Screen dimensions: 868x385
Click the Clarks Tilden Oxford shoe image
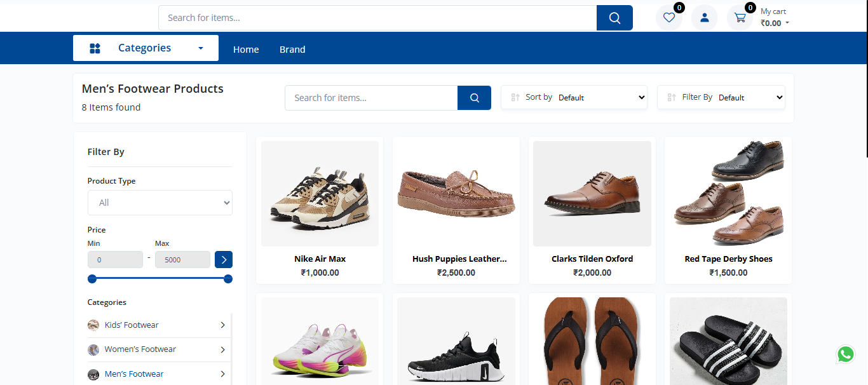click(x=592, y=193)
